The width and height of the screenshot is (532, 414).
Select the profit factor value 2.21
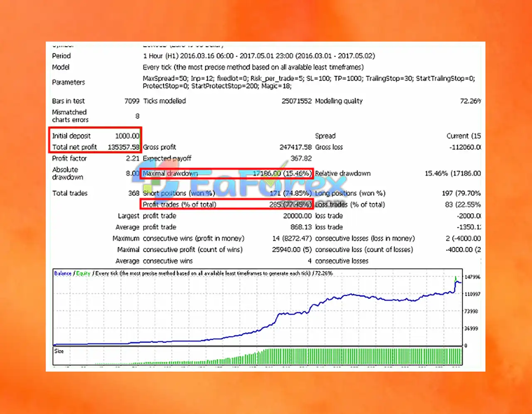pos(133,158)
